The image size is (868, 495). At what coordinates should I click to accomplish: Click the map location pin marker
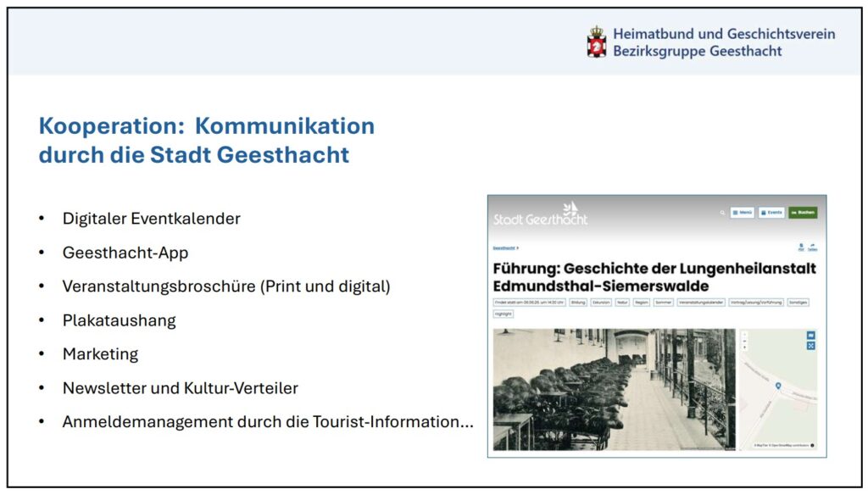coord(778,386)
